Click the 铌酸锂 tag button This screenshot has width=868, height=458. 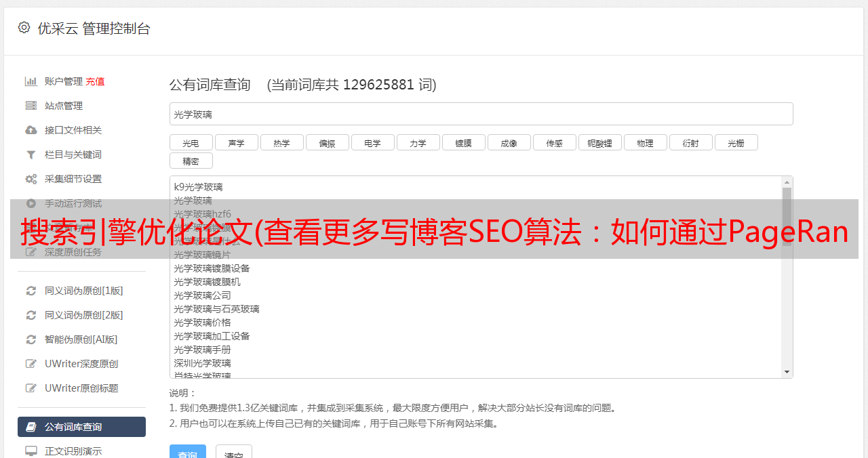coord(599,142)
